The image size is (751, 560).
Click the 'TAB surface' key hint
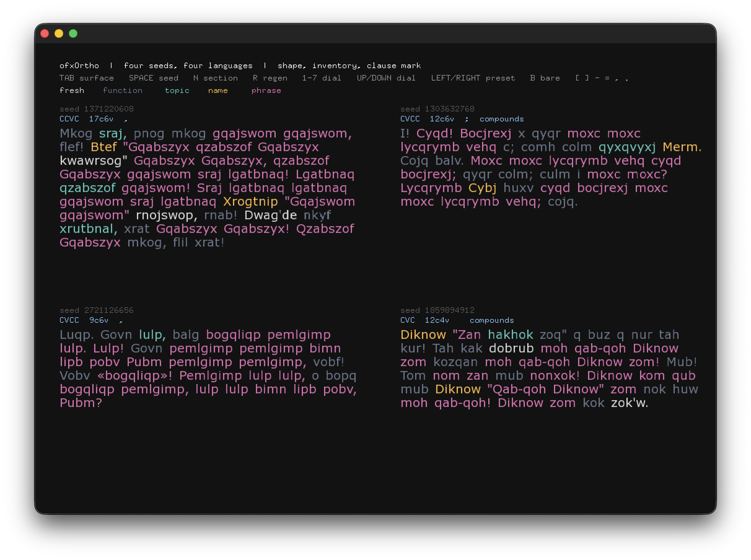coord(86,78)
